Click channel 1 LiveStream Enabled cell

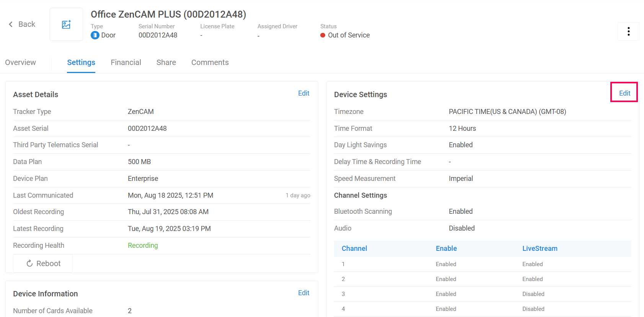[533, 264]
